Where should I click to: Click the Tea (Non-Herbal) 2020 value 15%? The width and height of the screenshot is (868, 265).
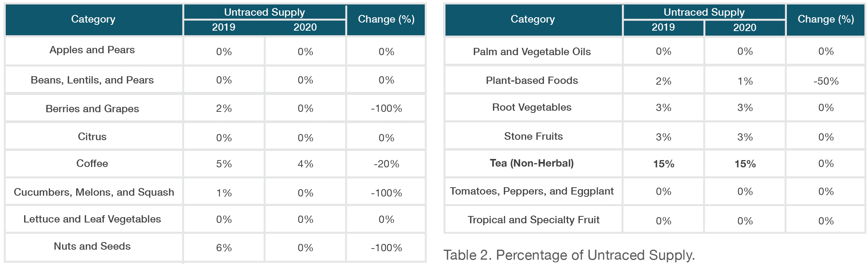pyautogui.click(x=745, y=164)
